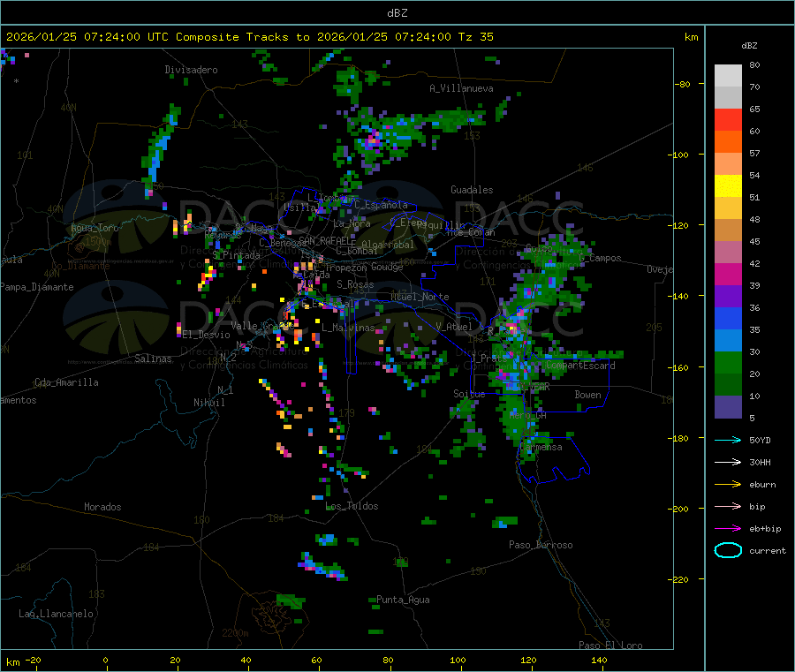795x672 pixels.
Task: Click the Paso_El_Loro label
Action: 610,646
